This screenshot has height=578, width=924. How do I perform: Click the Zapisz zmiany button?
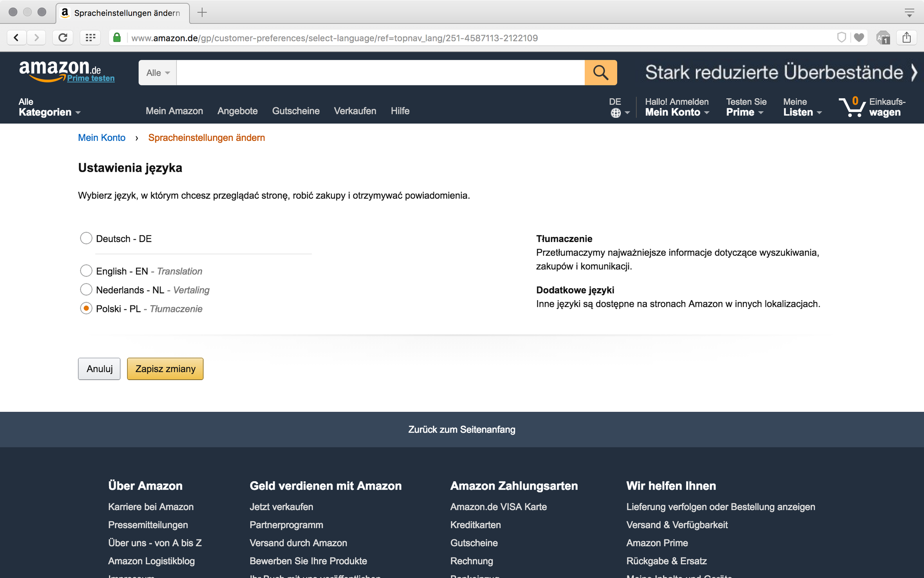click(165, 368)
